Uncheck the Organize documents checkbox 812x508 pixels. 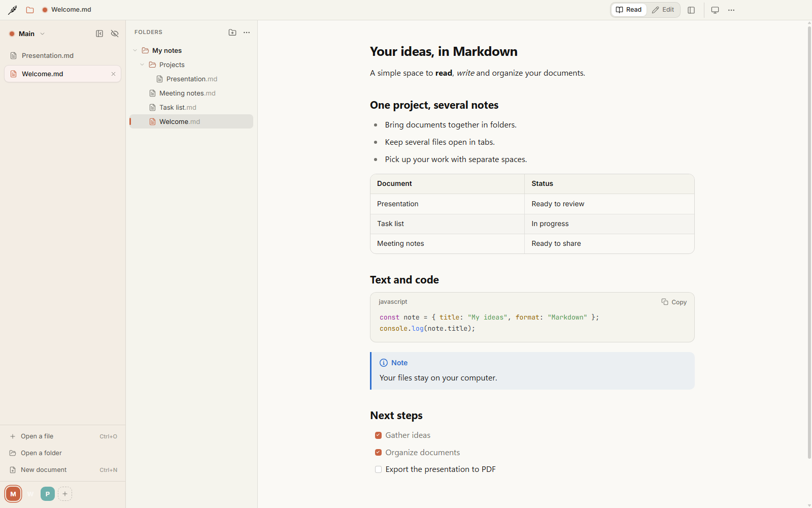click(378, 452)
